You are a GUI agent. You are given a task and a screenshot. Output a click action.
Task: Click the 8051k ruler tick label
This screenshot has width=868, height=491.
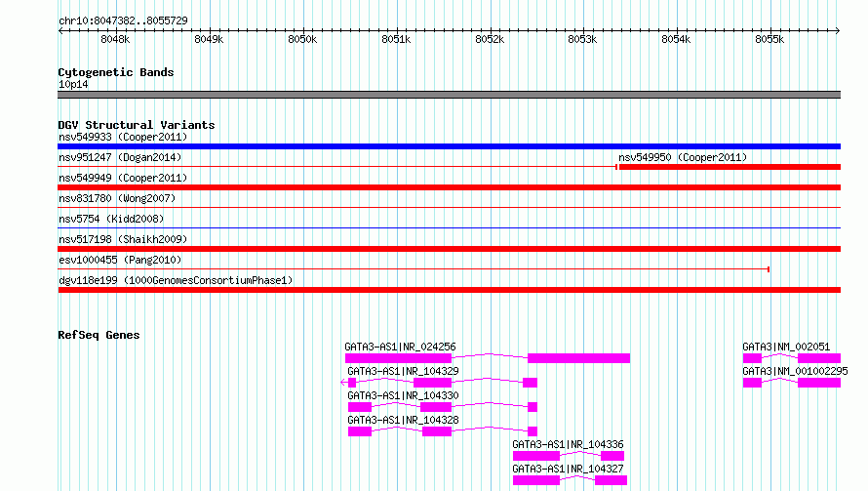pyautogui.click(x=396, y=39)
